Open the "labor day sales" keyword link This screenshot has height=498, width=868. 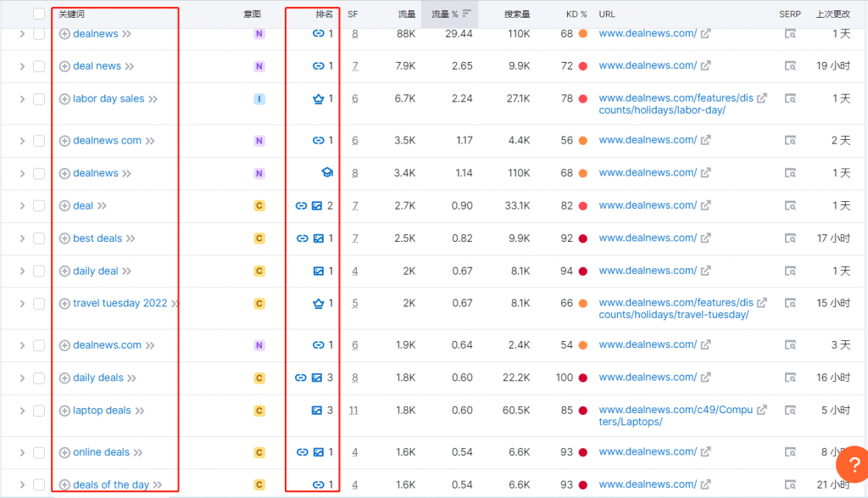tap(108, 98)
